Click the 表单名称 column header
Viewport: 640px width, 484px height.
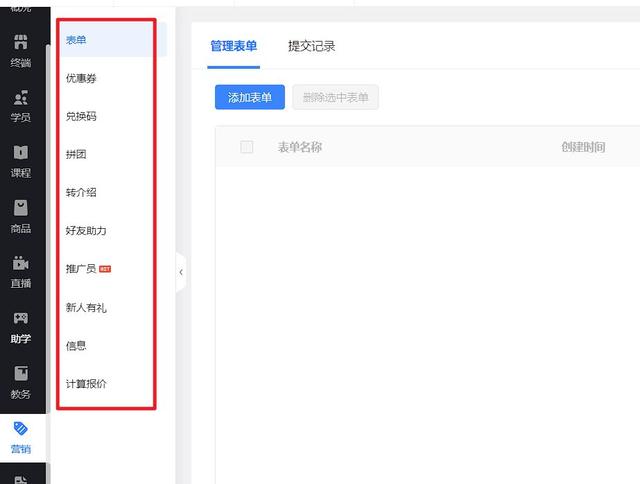(300, 147)
